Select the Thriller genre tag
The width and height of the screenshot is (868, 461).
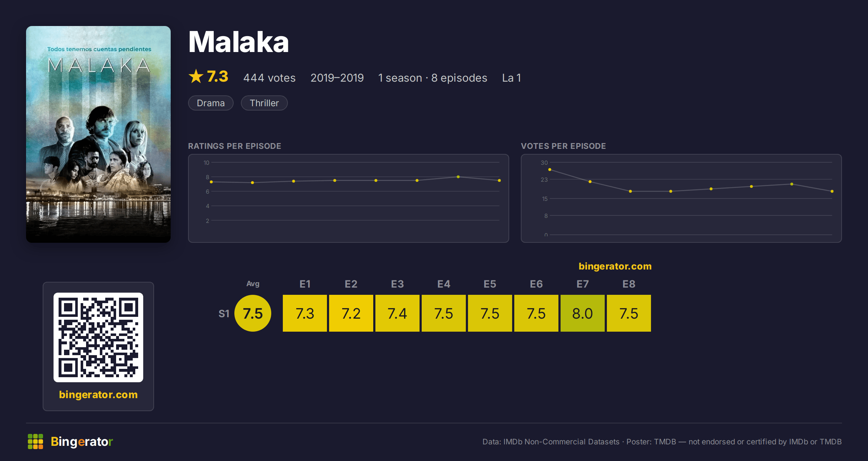tap(264, 103)
